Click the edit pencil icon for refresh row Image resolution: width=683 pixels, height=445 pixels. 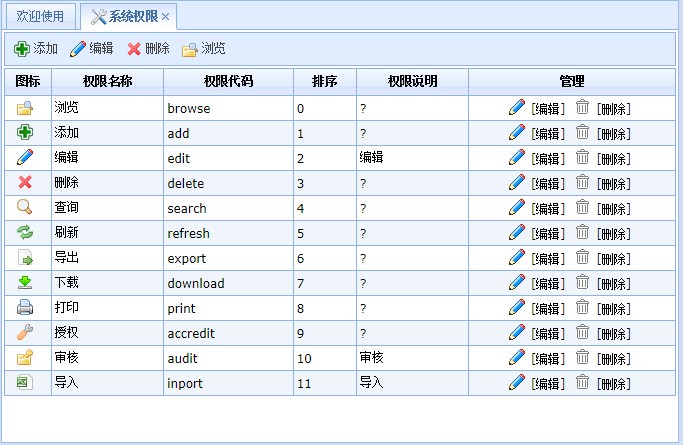[x=517, y=233]
